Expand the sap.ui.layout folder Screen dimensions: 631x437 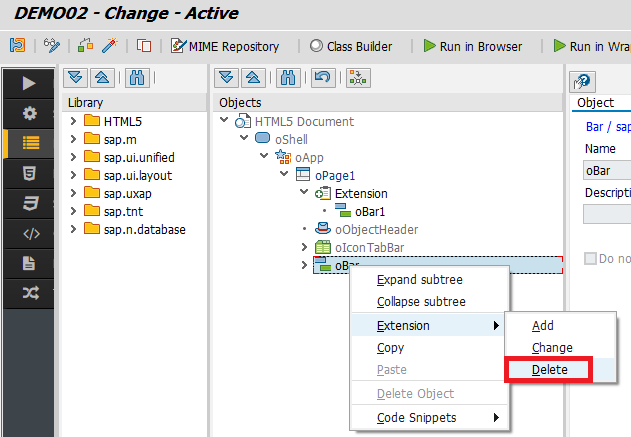pos(73,175)
